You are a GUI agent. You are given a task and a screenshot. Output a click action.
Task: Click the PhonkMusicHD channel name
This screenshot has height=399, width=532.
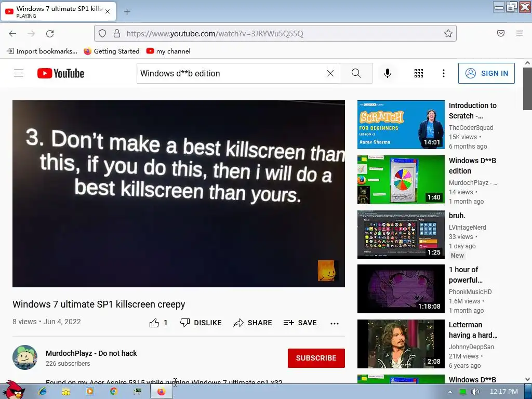[470, 292]
